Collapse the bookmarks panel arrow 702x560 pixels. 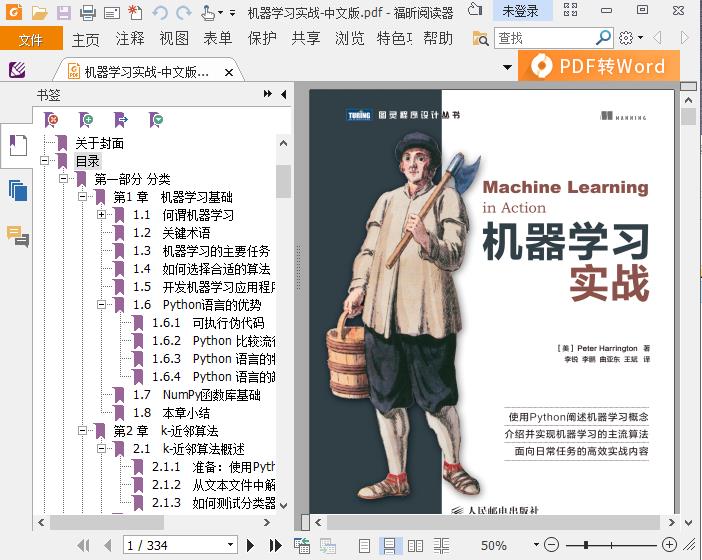284,94
